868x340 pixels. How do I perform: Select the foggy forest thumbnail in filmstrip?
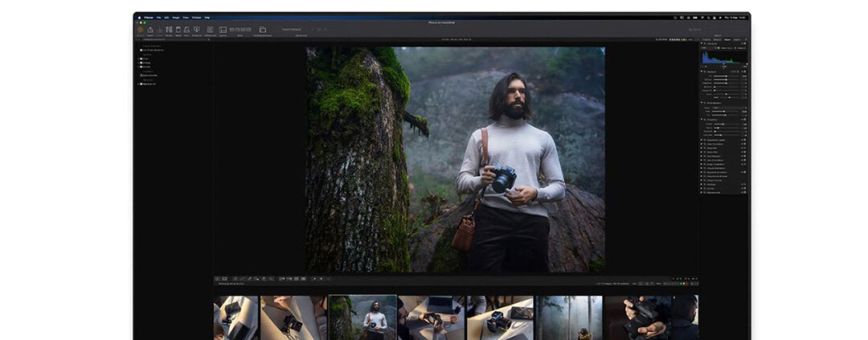pos(569,317)
